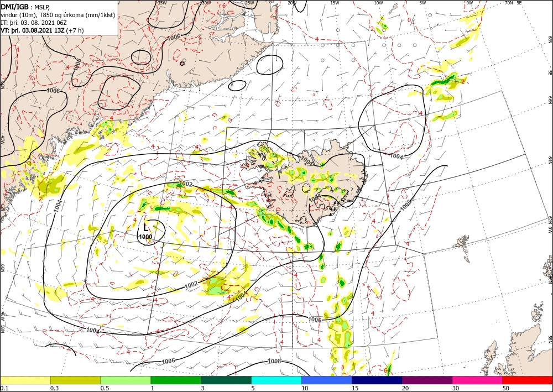Click the '50' legend value
Viewport: 553px width, 392px height.
tap(506, 388)
